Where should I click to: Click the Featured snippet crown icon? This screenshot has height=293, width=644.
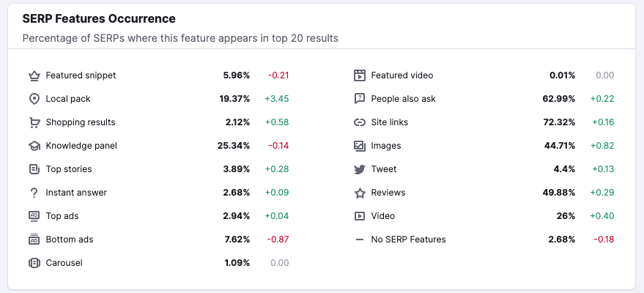pyautogui.click(x=34, y=75)
